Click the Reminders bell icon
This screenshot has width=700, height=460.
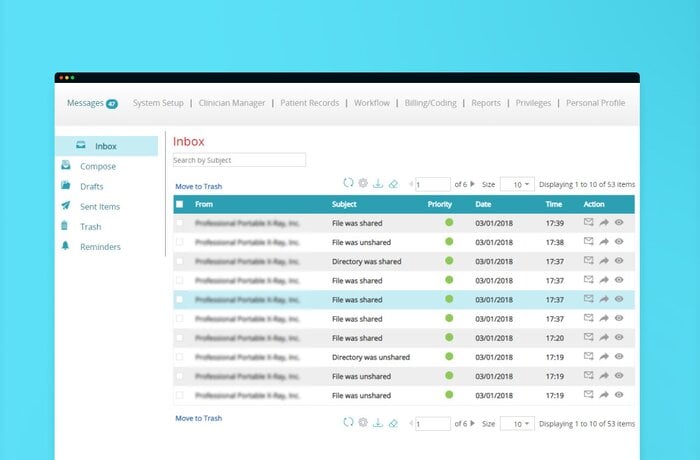point(66,246)
